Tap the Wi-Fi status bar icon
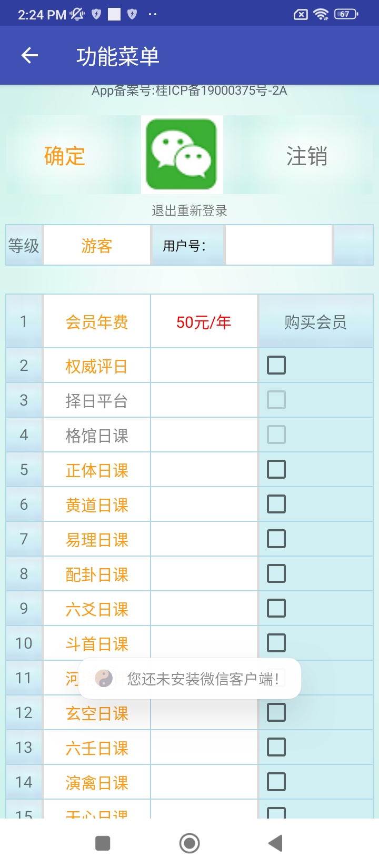This screenshot has width=379, height=868. (321, 14)
